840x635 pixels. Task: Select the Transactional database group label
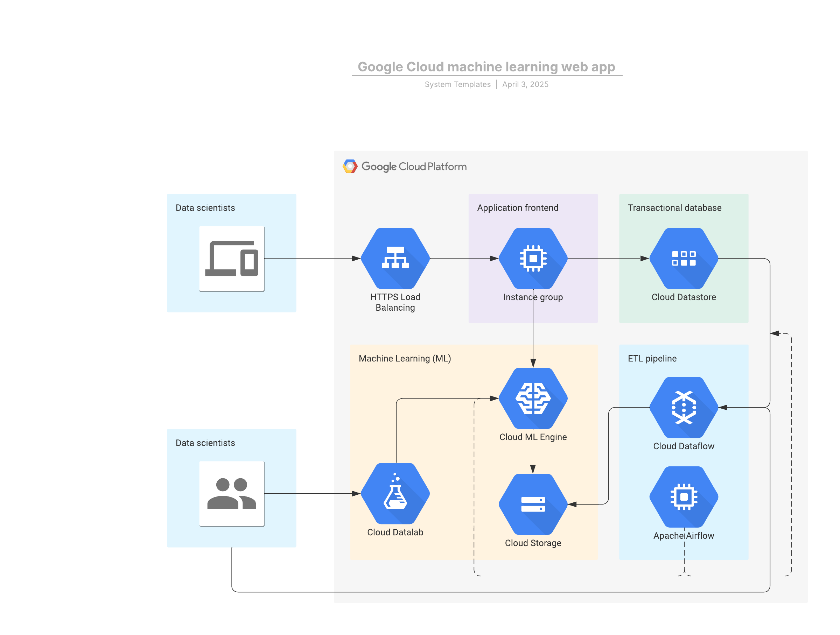(x=674, y=208)
